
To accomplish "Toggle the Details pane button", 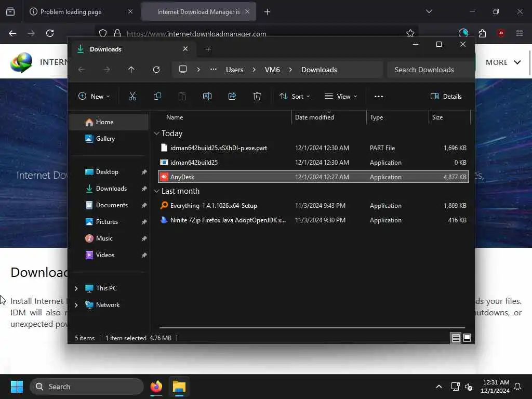I will click(x=446, y=96).
